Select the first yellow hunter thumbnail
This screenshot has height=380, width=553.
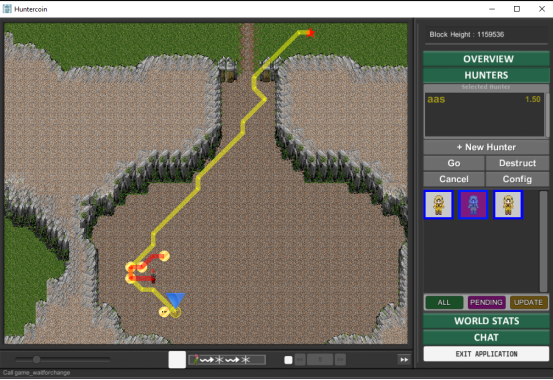tap(438, 205)
